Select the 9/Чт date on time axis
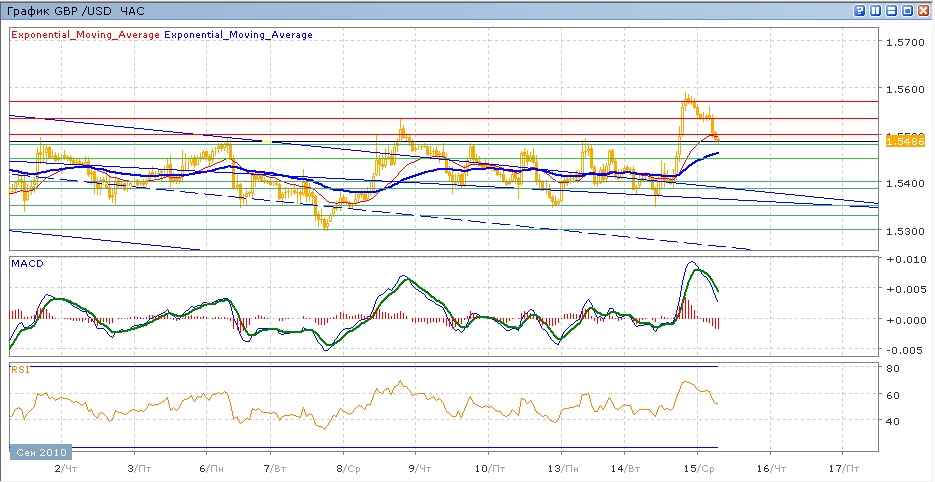Viewport: 935px width, 482px height. coord(420,467)
